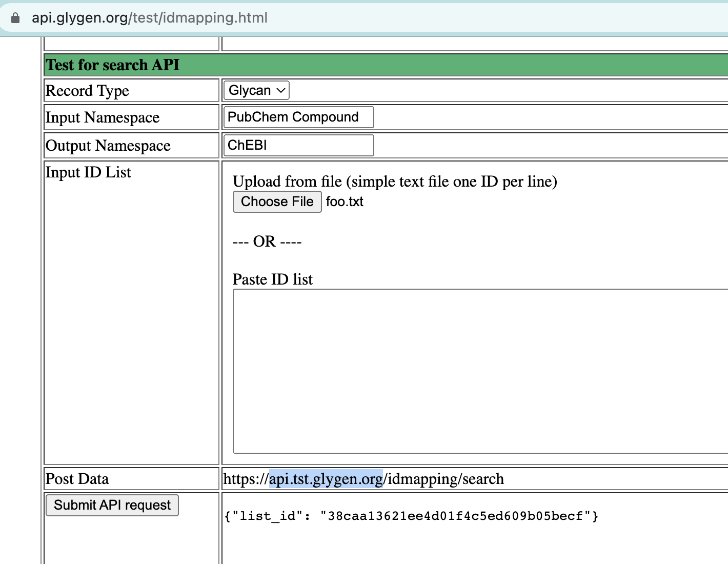Click the foo.txt file name
This screenshot has height=564, width=728.
pos(345,202)
